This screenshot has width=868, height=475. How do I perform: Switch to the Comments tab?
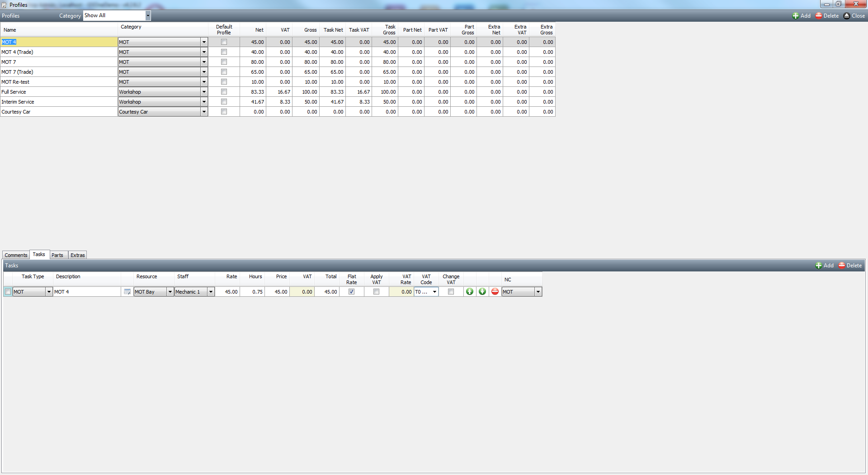pyautogui.click(x=16, y=255)
